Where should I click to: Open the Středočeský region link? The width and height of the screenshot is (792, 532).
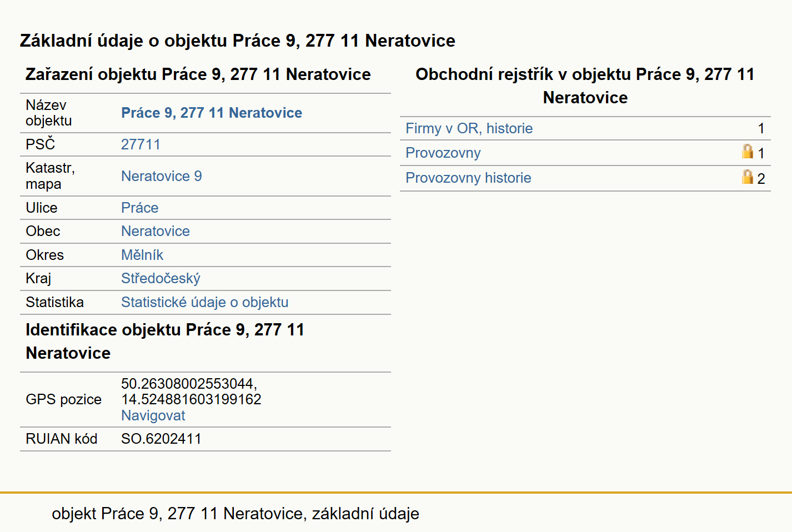[x=161, y=278]
